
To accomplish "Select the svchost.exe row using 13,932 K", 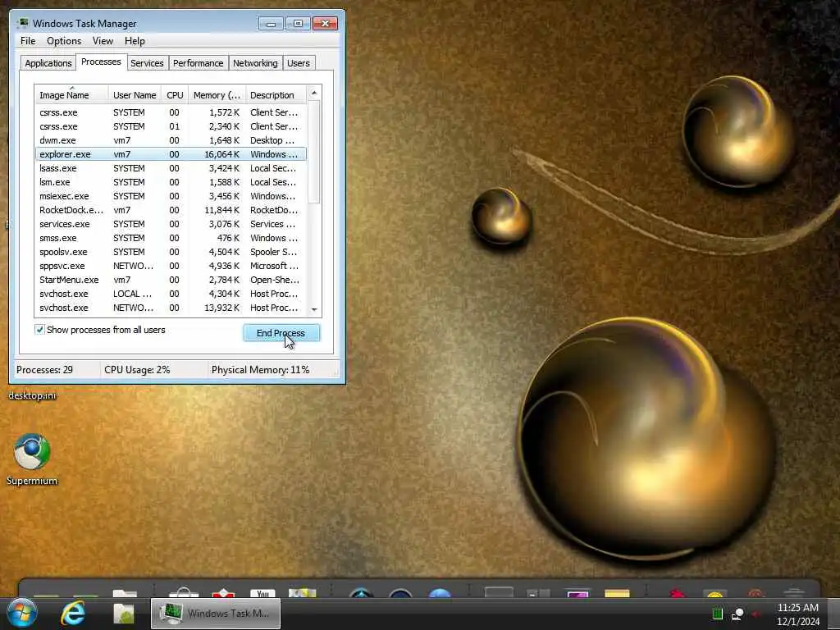I will pyautogui.click(x=171, y=308).
